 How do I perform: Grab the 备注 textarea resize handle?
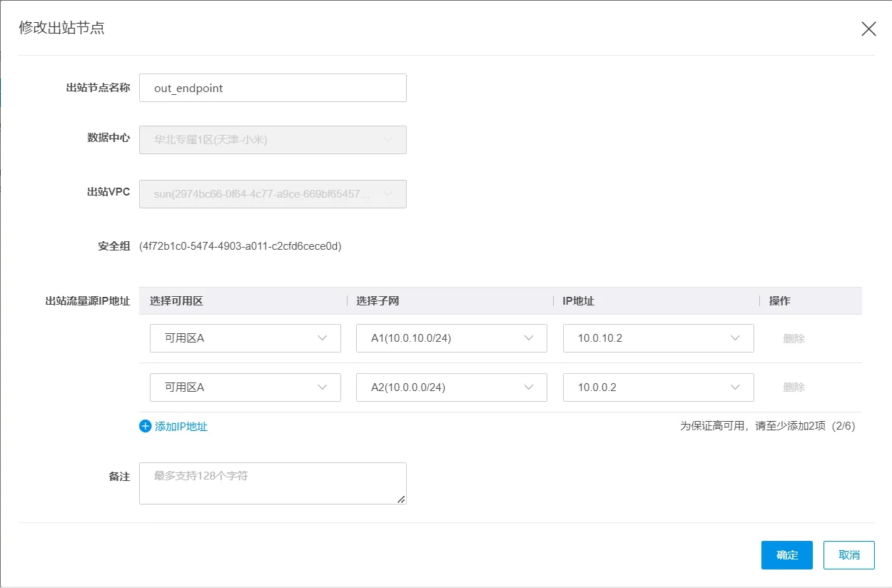click(x=402, y=500)
